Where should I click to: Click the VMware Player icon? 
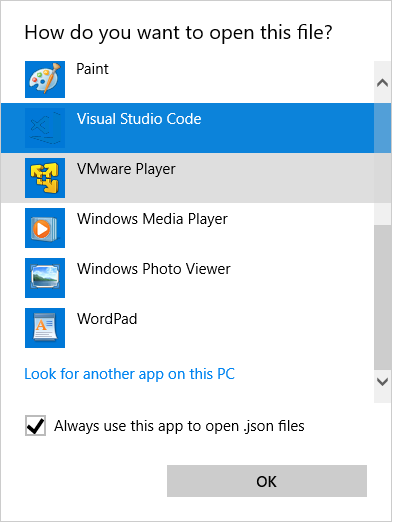coord(45,178)
